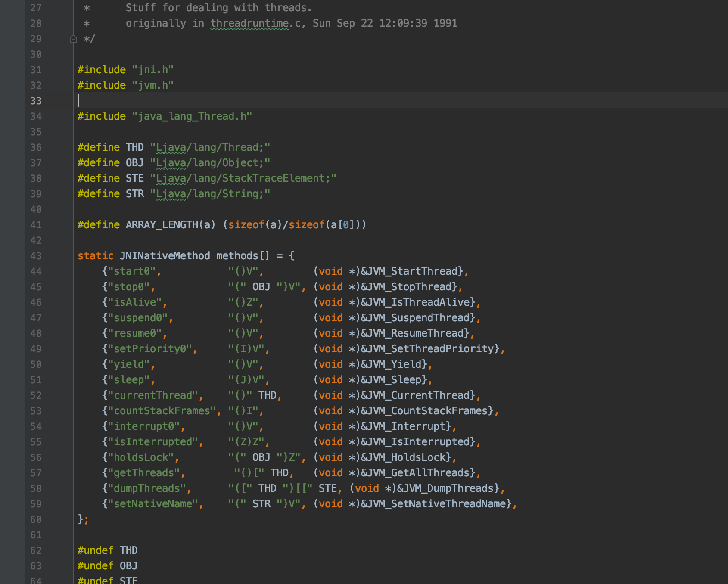
Task: Click the "getThreads" string
Action: tap(144, 473)
